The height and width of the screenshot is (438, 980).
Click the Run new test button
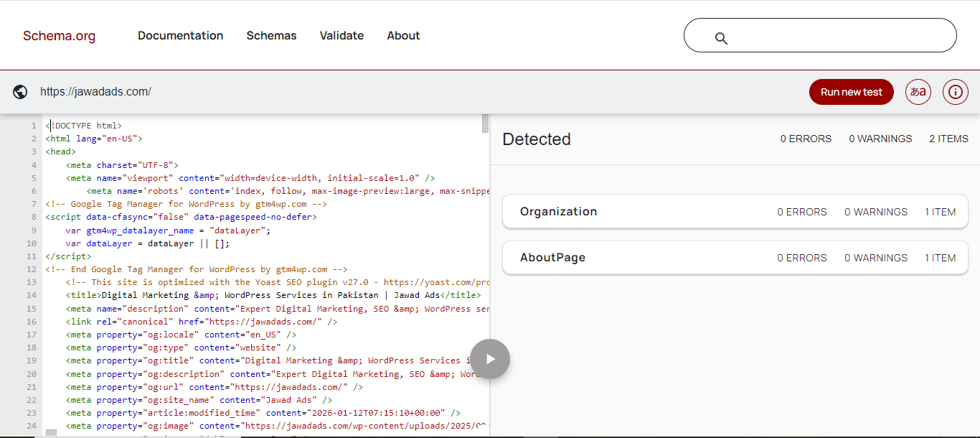pyautogui.click(x=851, y=92)
